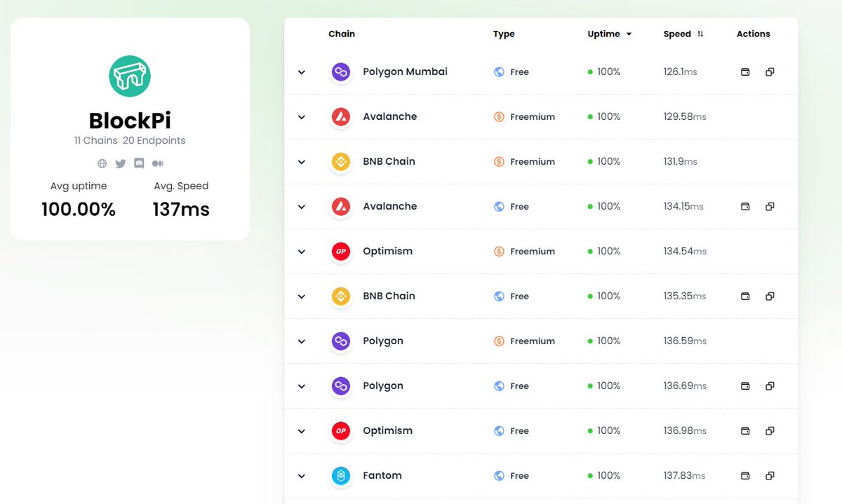Copy Fantom endpoint icon

pos(770,475)
